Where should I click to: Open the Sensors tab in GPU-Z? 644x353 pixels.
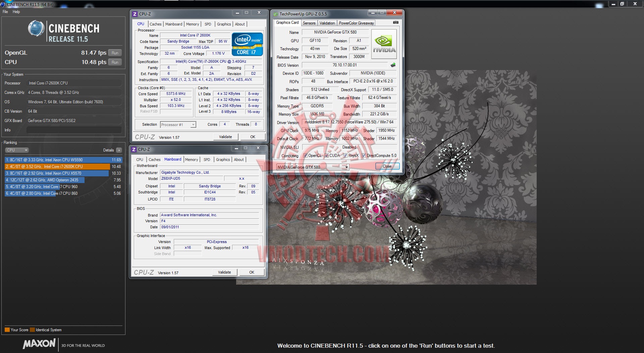pos(309,23)
